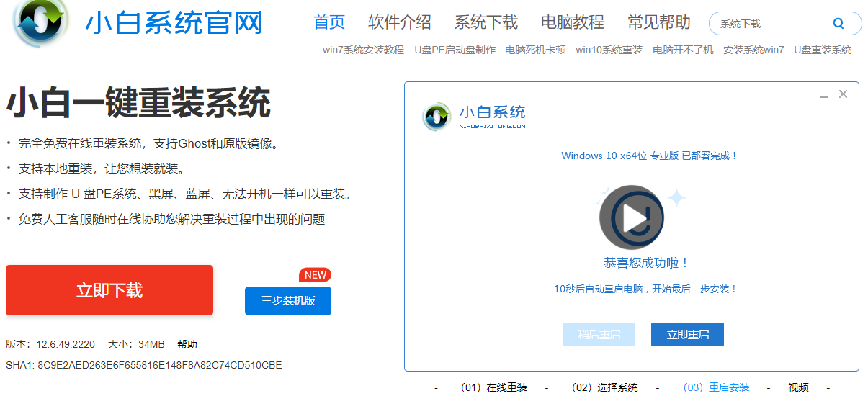Viewport: 868px width, 414px height.
Task: Select the 视频 slide tab
Action: [798, 387]
